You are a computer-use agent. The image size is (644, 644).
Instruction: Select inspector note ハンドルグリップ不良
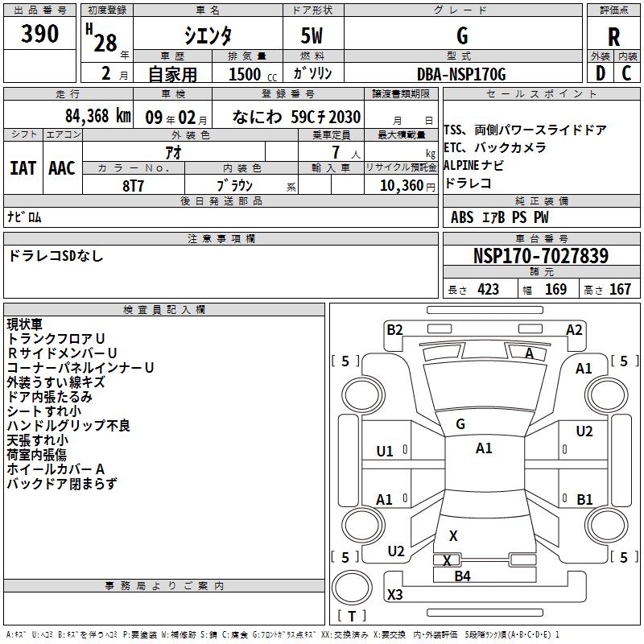click(68, 426)
